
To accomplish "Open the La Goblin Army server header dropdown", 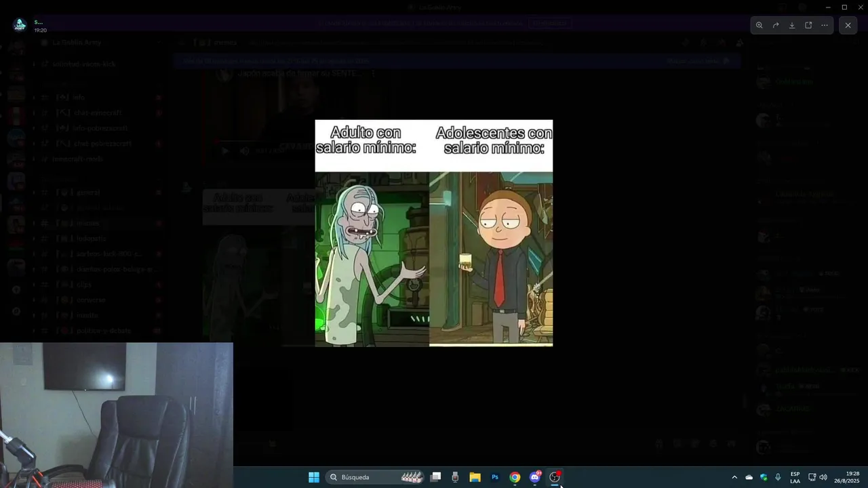I will [x=100, y=42].
